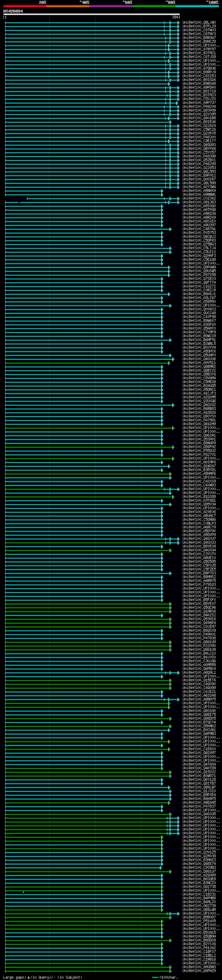Select entry UniRef100_A9NKK9

pyautogui.click(x=199, y=191)
